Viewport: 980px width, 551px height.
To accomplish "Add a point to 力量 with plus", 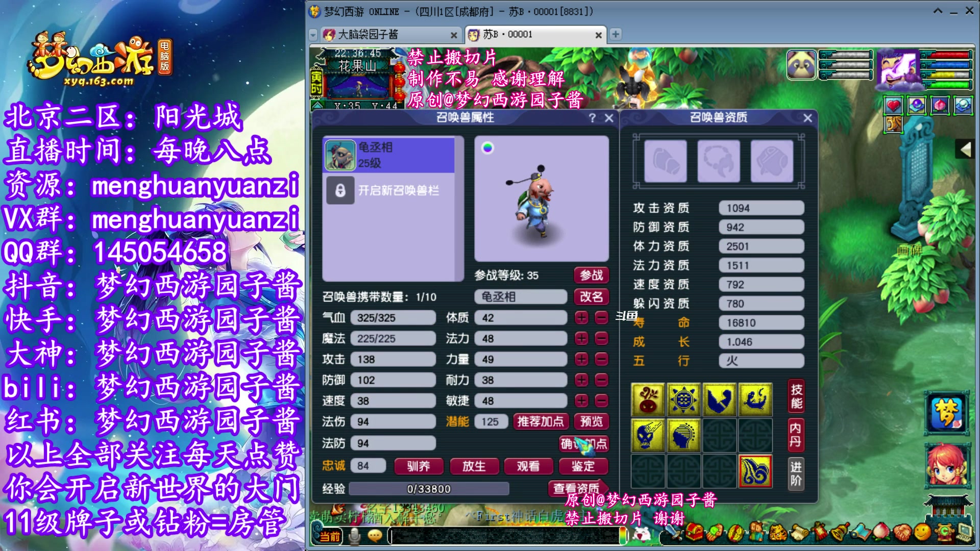I will pyautogui.click(x=581, y=360).
